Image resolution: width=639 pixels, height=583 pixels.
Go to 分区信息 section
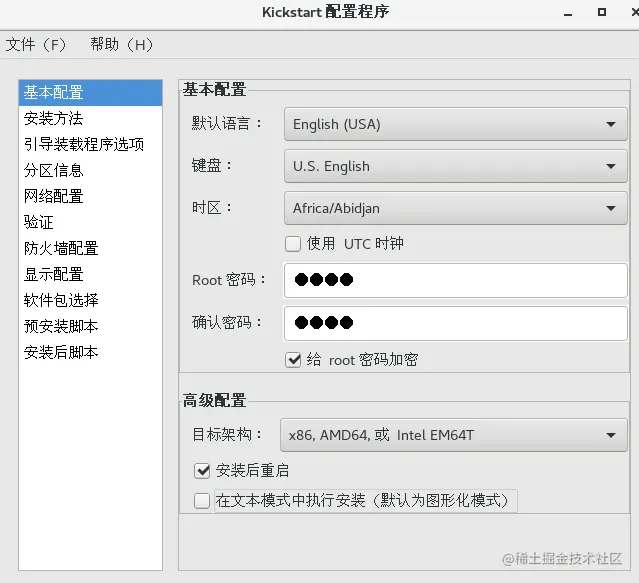(x=90, y=170)
